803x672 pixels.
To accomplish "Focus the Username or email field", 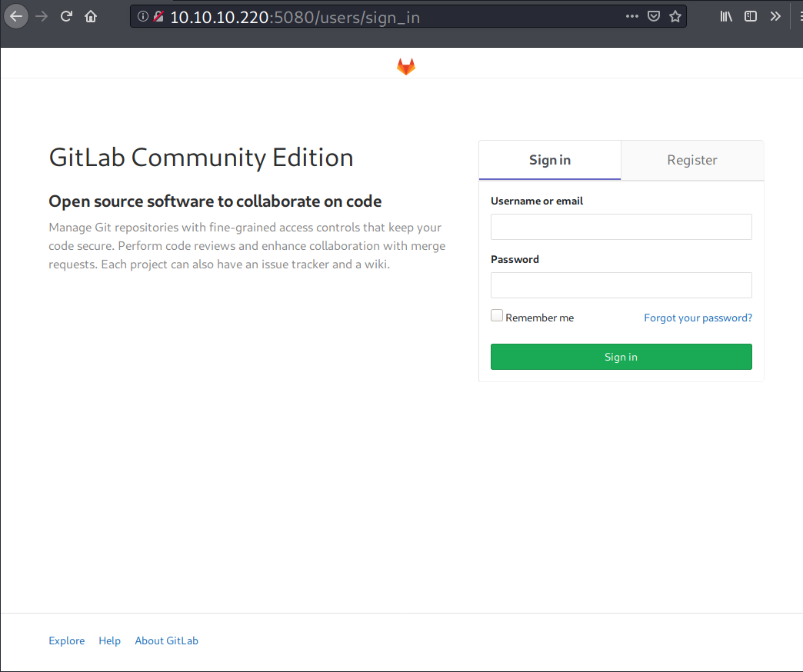I will 621,227.
